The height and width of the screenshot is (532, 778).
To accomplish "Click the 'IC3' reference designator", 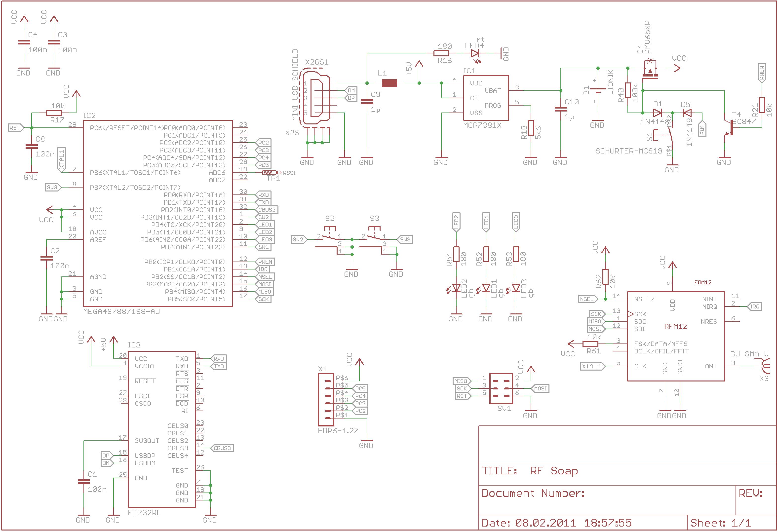I will click(x=134, y=345).
